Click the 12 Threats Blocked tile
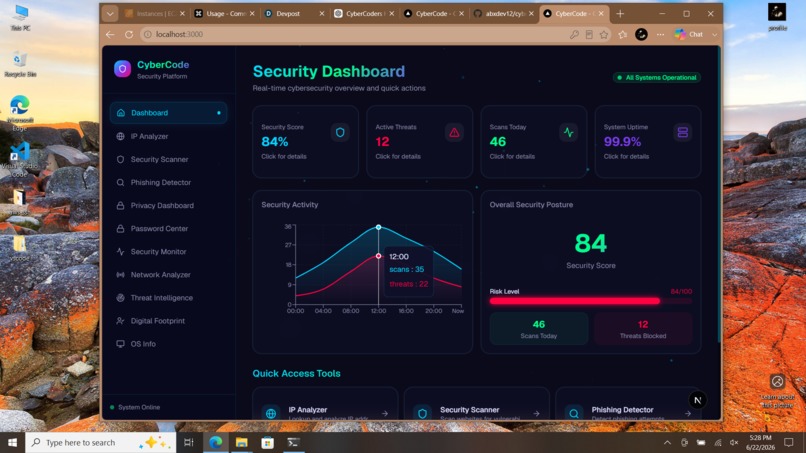Screen dimensions: 806x453 (643, 329)
